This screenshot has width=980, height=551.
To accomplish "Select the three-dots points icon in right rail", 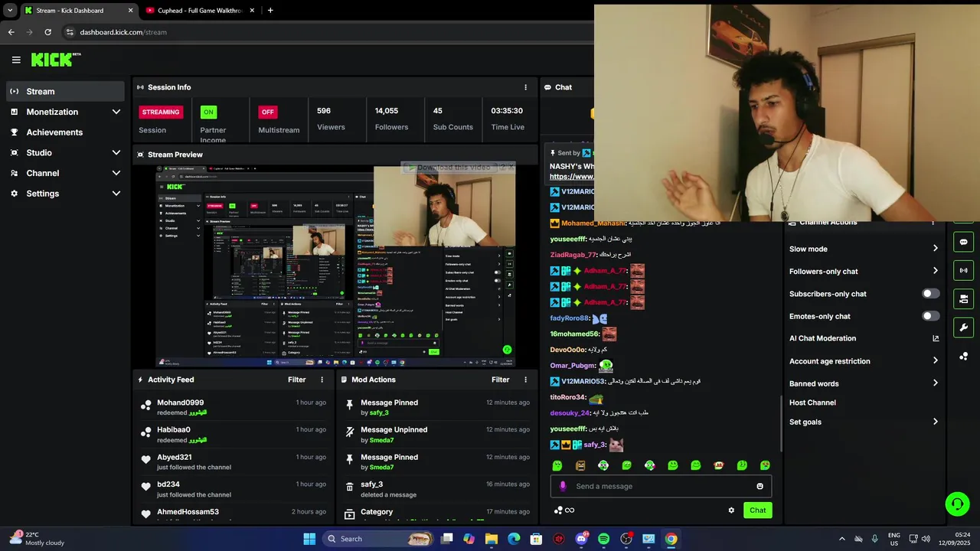I will coord(963,356).
